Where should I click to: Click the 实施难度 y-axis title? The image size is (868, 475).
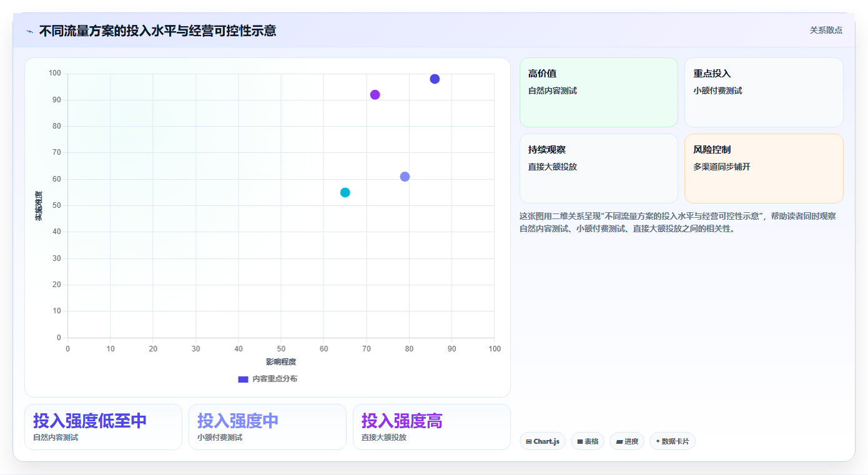pyautogui.click(x=39, y=206)
